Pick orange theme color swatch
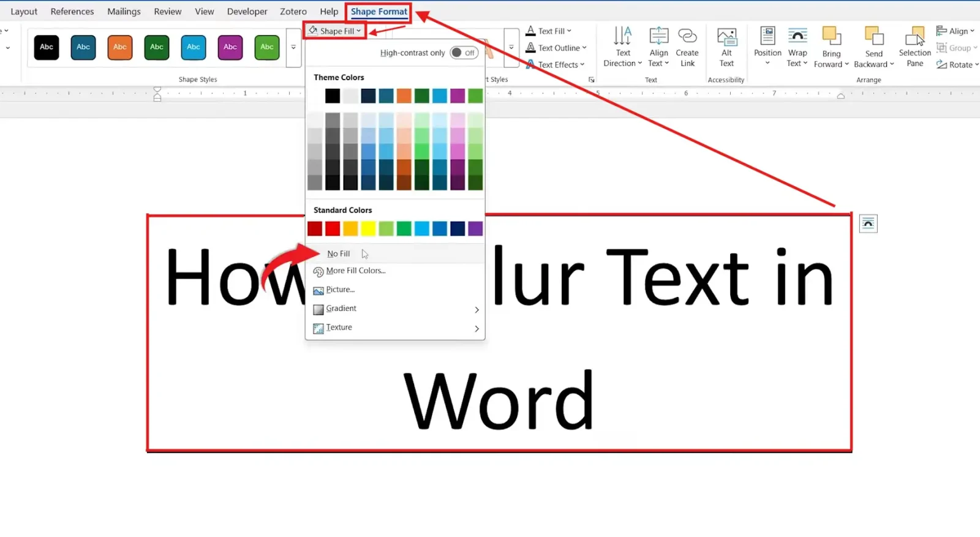Screen dimensions: 980x537 (404, 96)
